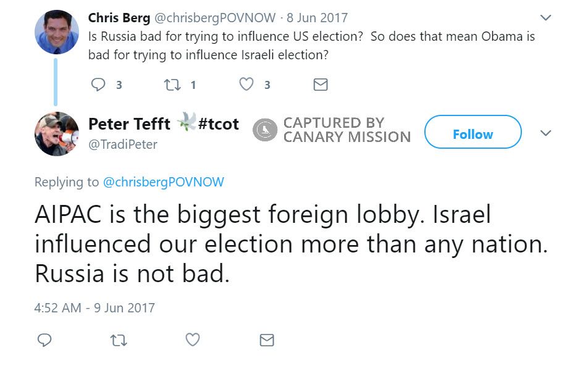Screen dimensions: 588x371
Task: Open Peter Tefft's profile avatar
Action: 56,134
